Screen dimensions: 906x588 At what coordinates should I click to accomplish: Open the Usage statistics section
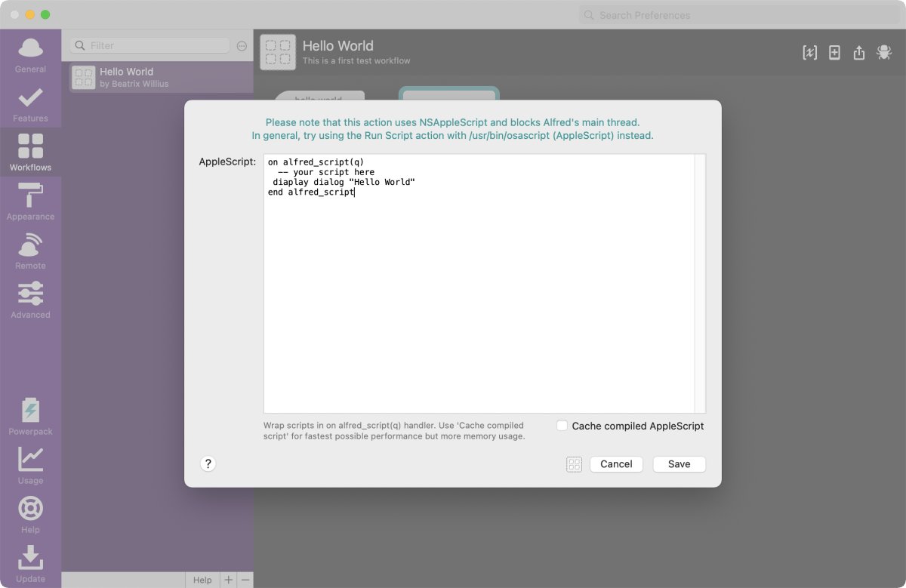[30, 466]
